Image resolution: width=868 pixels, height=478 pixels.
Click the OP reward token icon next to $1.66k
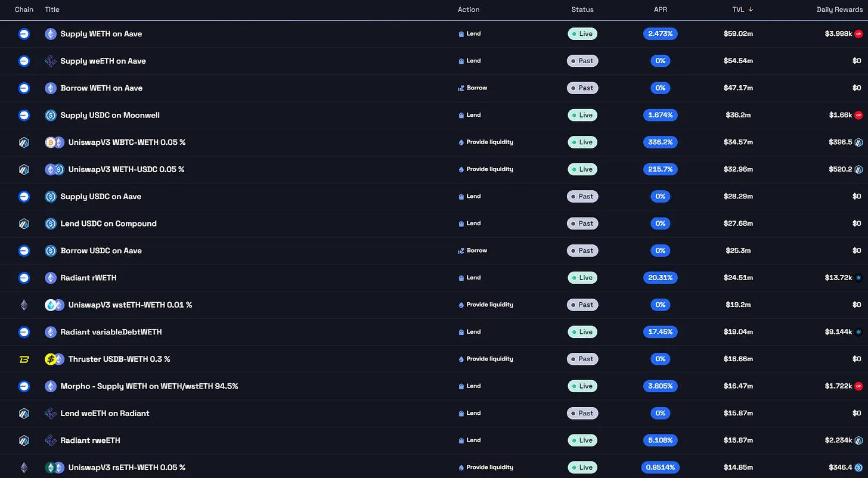click(x=858, y=115)
